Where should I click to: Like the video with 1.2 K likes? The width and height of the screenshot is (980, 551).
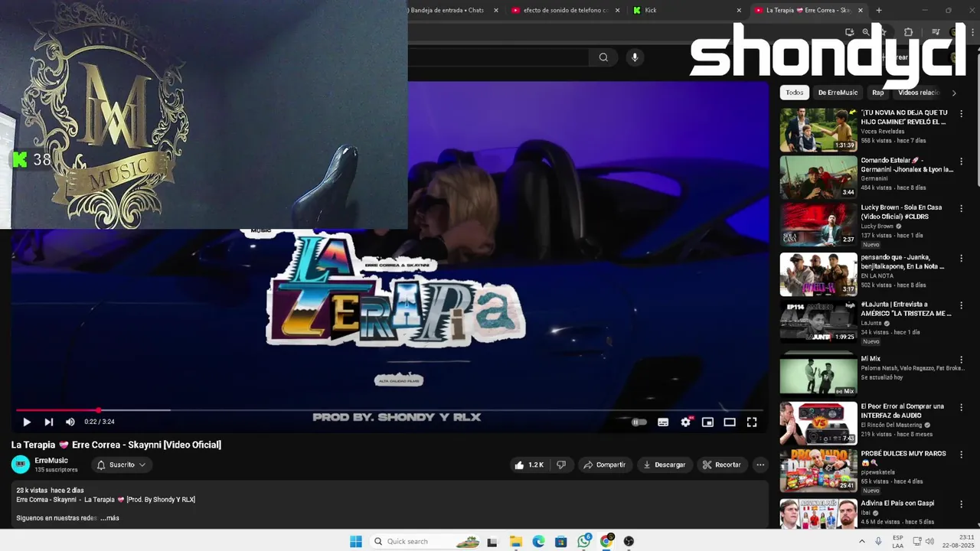tap(529, 465)
